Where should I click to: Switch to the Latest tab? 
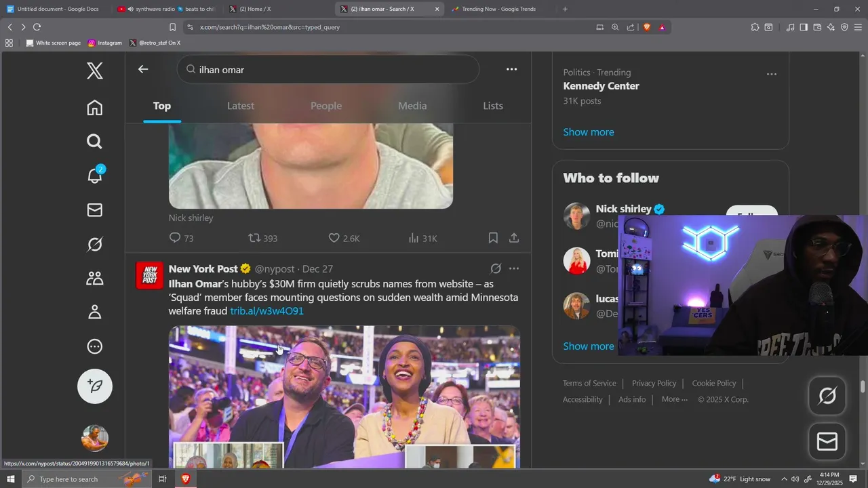point(241,106)
